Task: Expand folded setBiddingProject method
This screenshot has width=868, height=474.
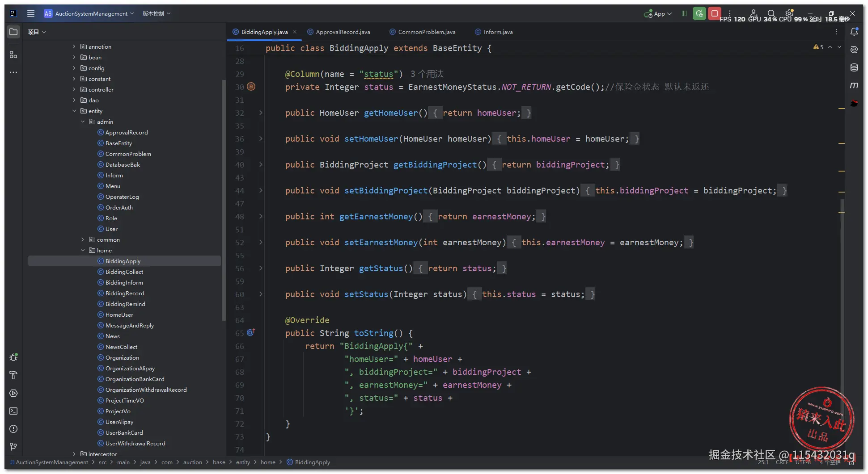Action: (261, 190)
